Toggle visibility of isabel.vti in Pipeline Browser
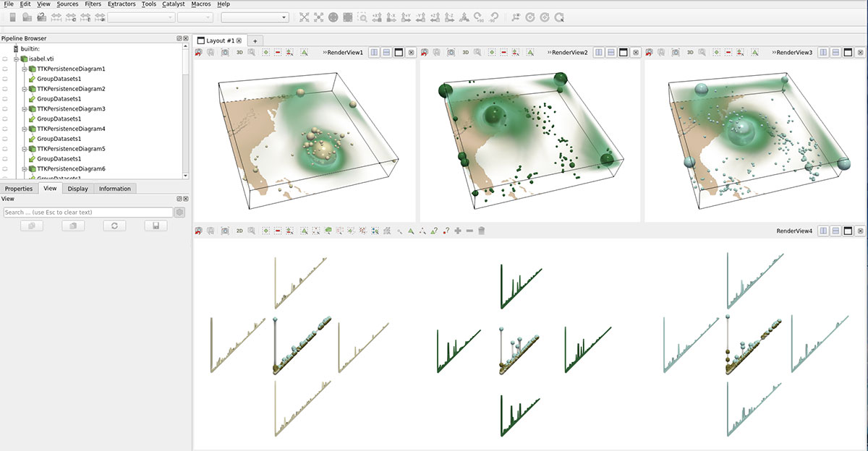868x451 pixels. click(5, 59)
